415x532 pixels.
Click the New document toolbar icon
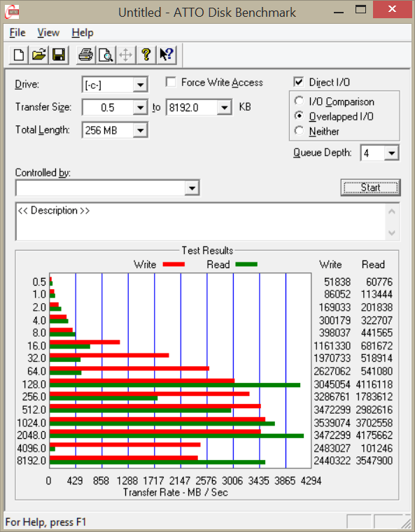(19, 55)
